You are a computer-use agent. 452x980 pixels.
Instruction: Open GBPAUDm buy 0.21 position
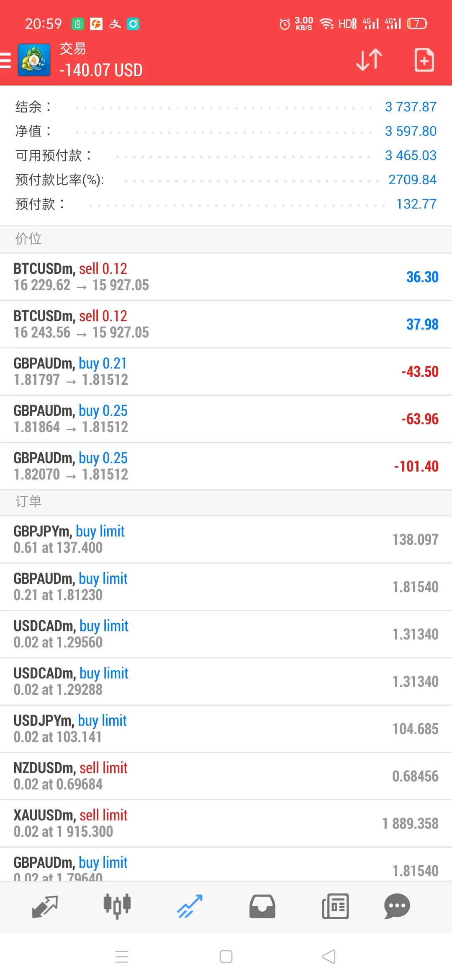coord(226,371)
